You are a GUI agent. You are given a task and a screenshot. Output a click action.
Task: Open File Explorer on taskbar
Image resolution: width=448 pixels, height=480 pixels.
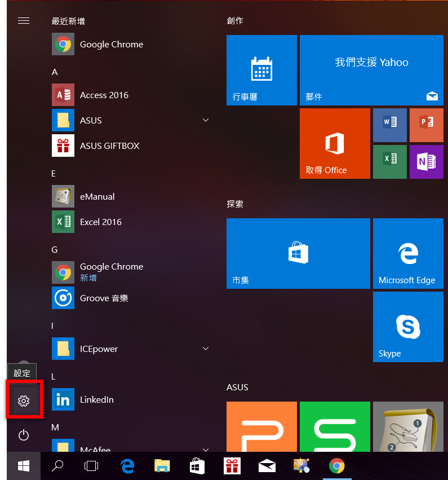click(x=162, y=466)
